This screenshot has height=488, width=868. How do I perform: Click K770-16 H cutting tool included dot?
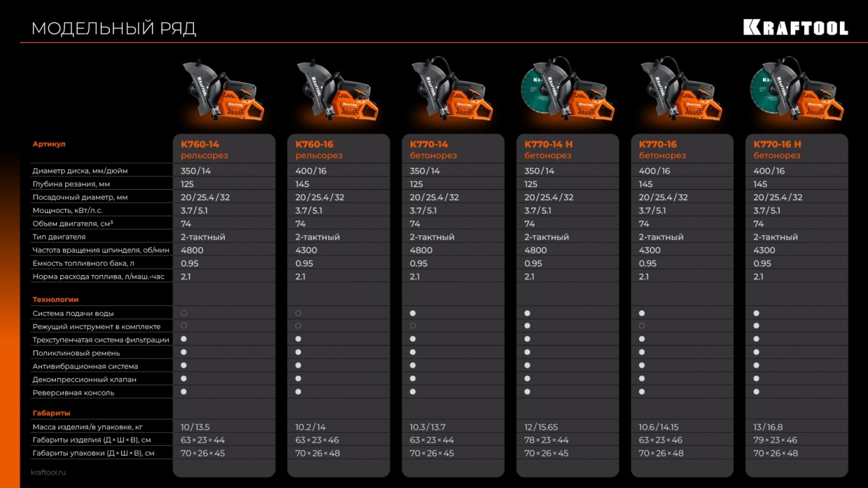click(757, 326)
